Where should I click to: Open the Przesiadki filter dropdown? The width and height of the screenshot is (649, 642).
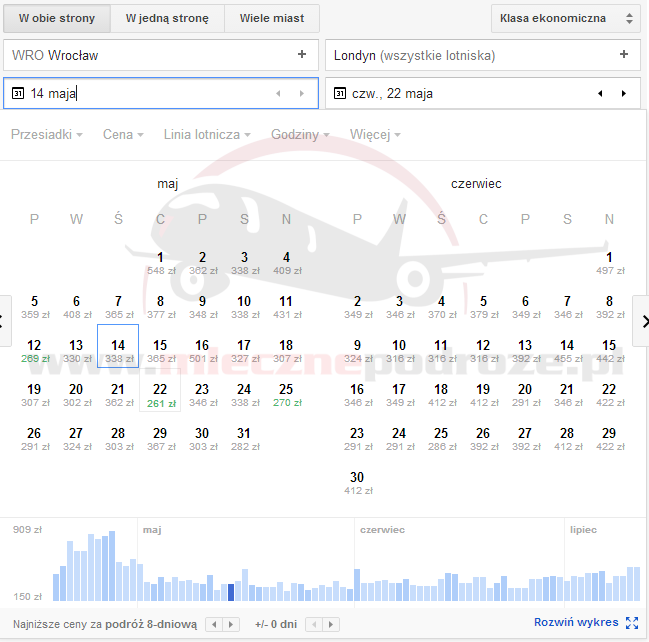click(x=47, y=135)
